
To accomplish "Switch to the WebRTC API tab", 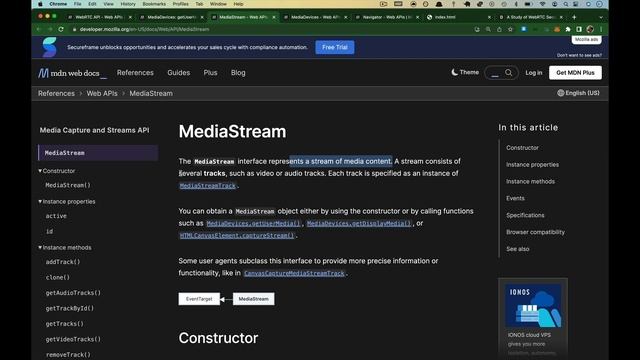I will (98, 17).
